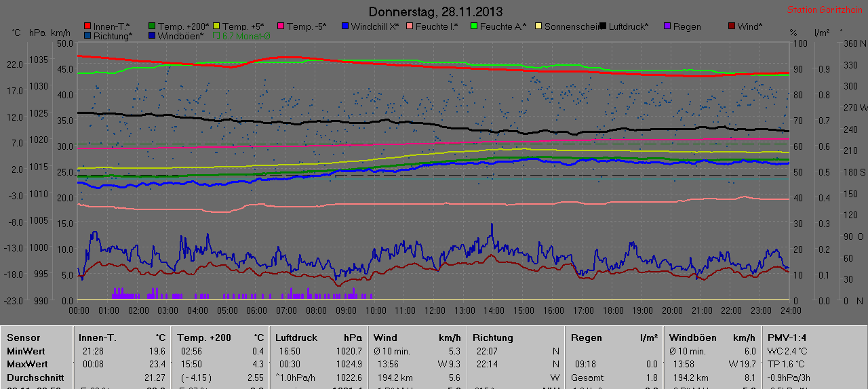This screenshot has width=868, height=389.
Task: Click the Durchschnitt row header
Action: click(35, 377)
